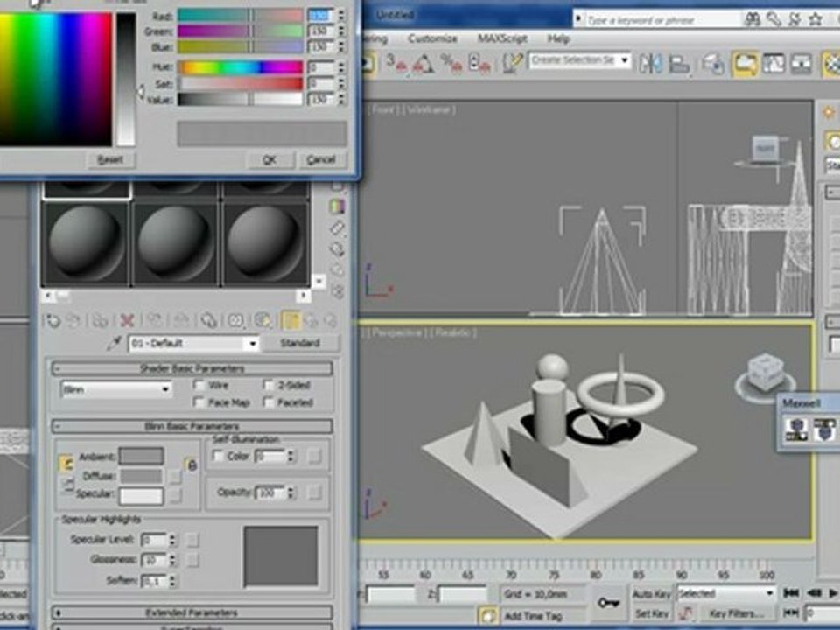Enable the Wire checkbox
Image resolution: width=840 pixels, height=630 pixels.
[x=199, y=385]
